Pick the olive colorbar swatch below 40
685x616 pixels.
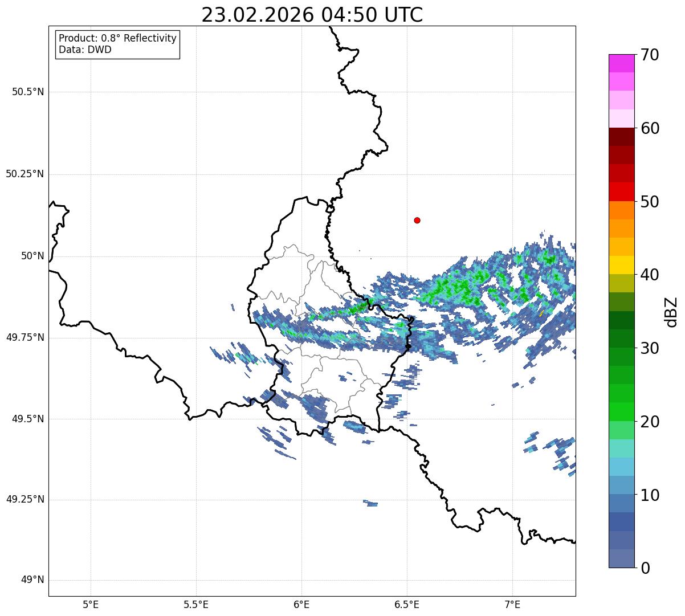click(x=622, y=283)
